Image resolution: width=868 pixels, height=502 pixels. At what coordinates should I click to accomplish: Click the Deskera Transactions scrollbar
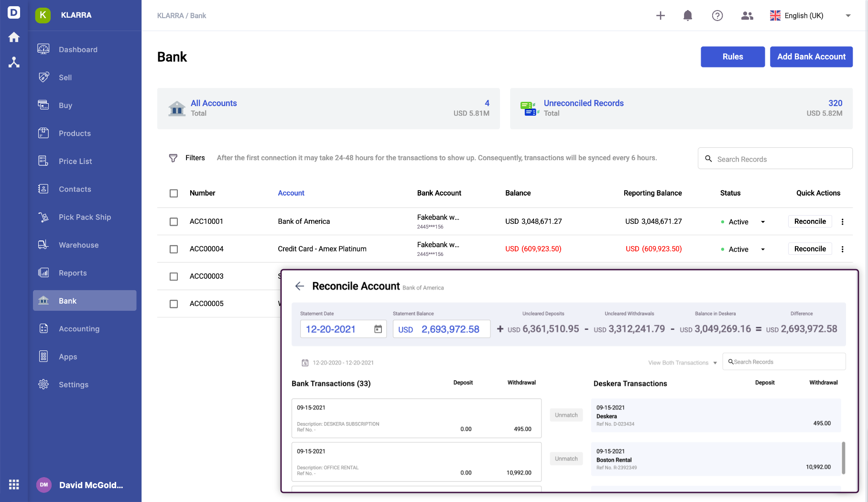[x=843, y=458]
